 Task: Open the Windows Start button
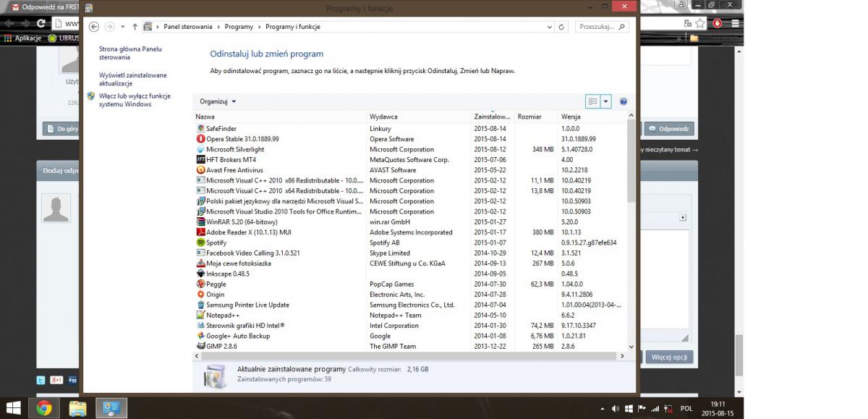coord(13,408)
